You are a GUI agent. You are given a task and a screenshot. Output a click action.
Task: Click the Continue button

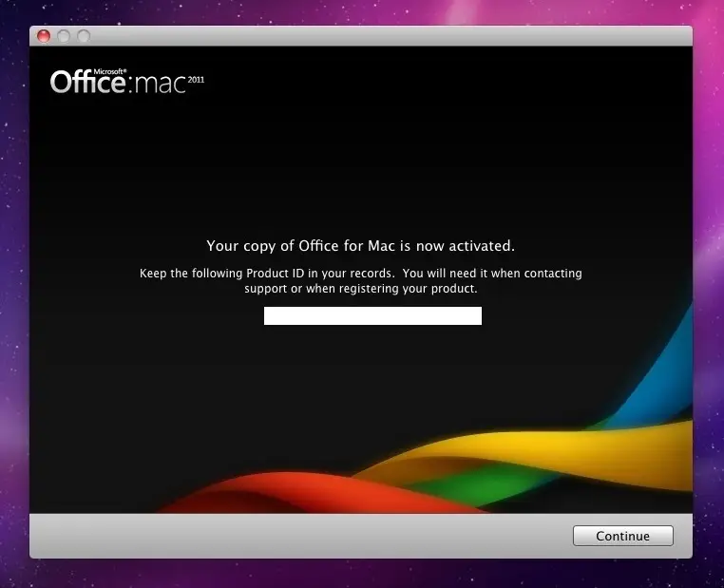(623, 536)
